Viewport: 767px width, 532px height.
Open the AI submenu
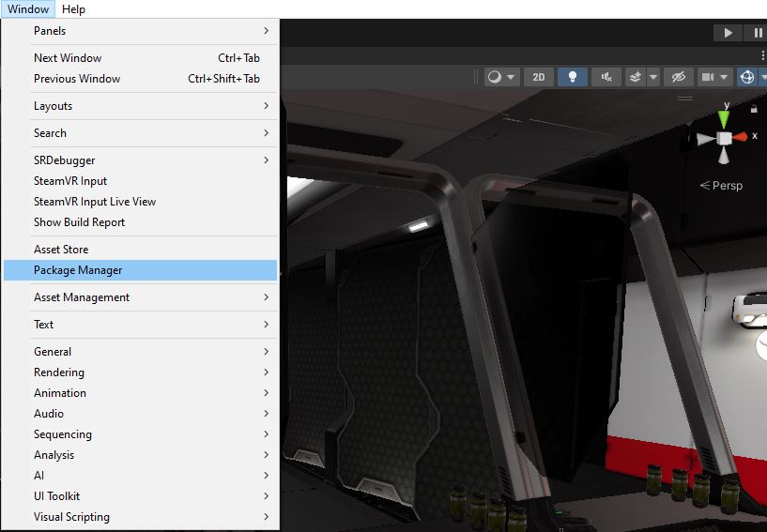point(141,476)
